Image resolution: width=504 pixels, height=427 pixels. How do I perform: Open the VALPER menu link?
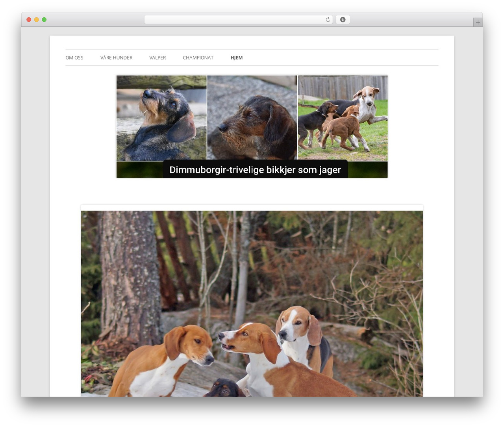pyautogui.click(x=157, y=58)
